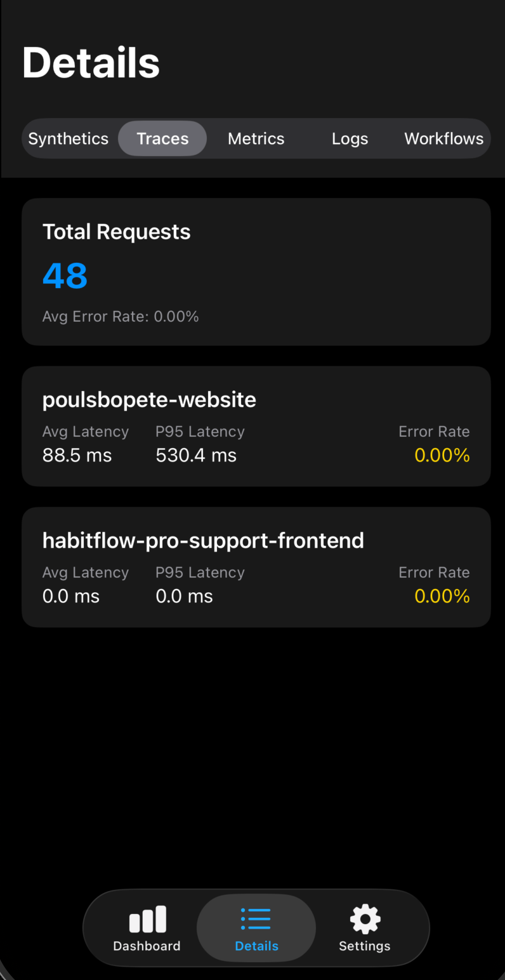Tap poulsbopete-website's yellow error rate percentage
This screenshot has width=505, height=980.
coord(442,455)
